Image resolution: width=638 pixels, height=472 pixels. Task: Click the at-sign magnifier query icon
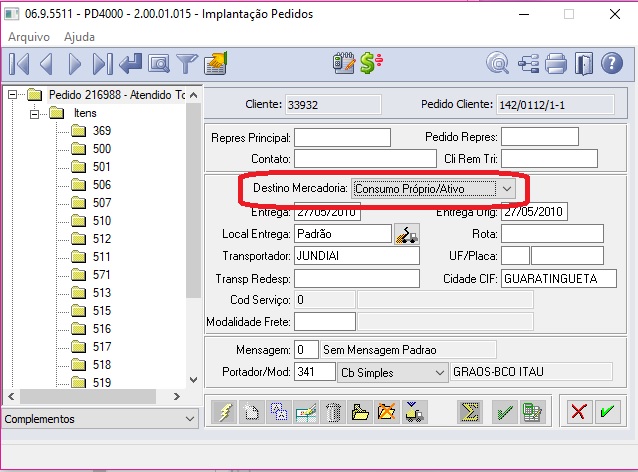click(498, 63)
